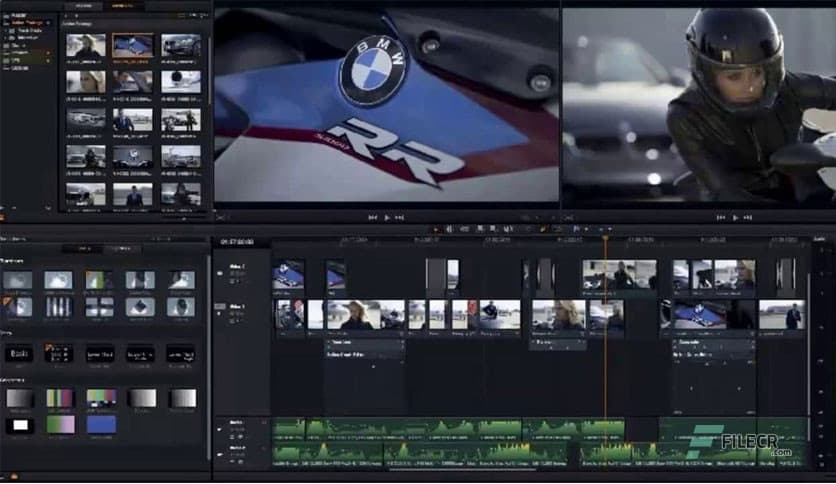836x484 pixels.
Task: Select the arrow selection tool in timeline toolbar
Action: tap(435, 229)
